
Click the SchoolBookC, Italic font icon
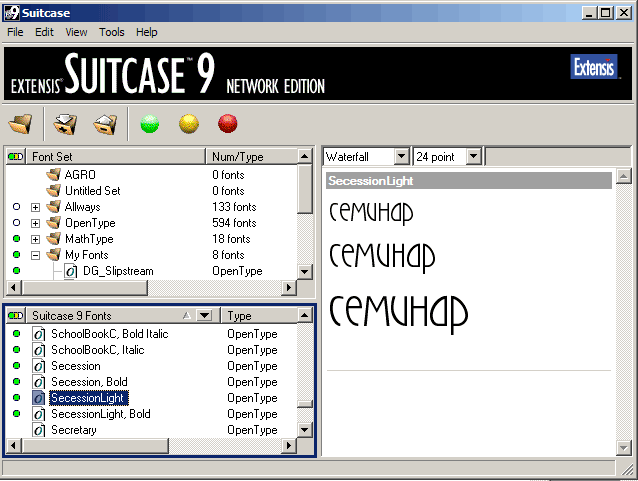tap(39, 350)
